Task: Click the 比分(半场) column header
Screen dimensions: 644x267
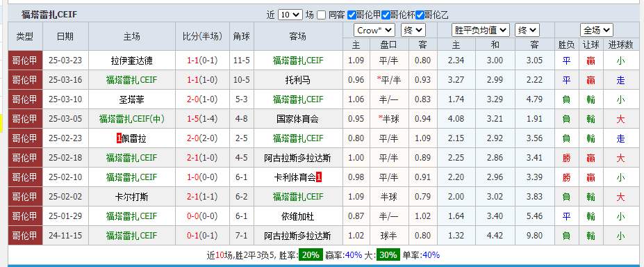Action: click(x=202, y=37)
